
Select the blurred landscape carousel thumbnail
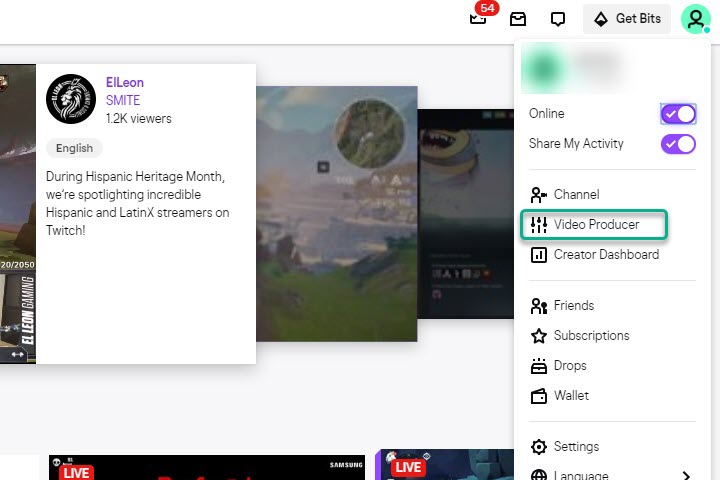(x=337, y=214)
